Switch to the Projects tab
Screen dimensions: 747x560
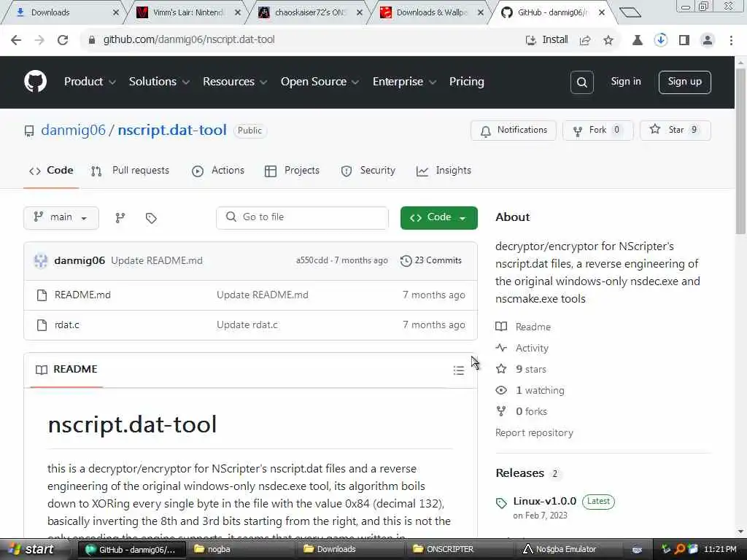(292, 171)
